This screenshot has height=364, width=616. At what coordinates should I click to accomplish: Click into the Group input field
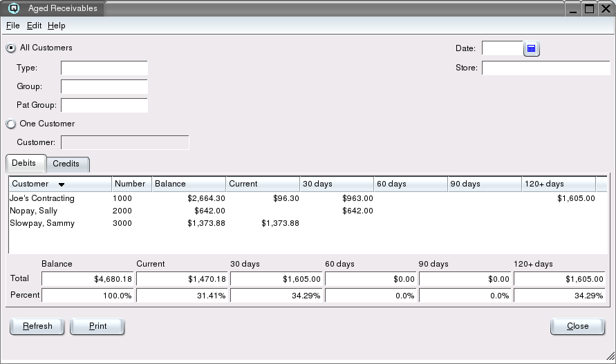tap(104, 86)
